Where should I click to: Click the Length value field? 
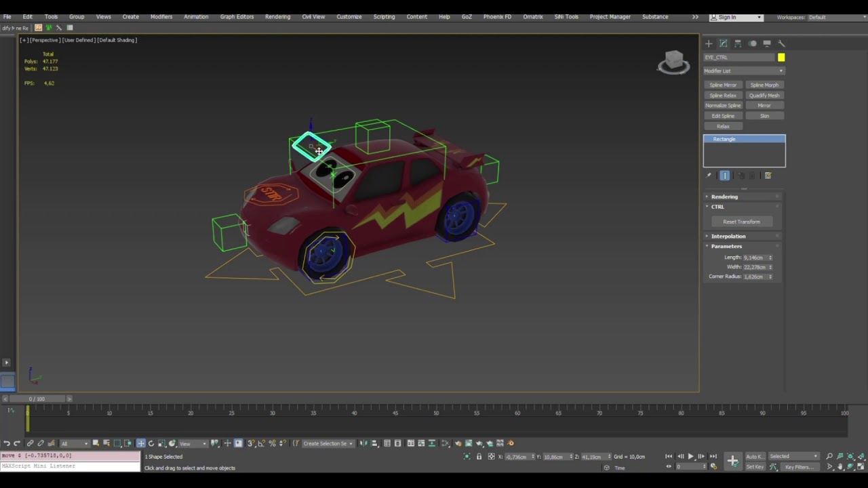755,258
